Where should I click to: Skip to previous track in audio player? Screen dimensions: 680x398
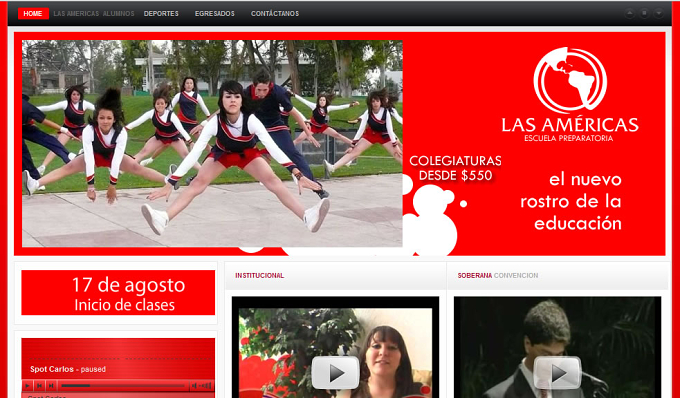(39, 385)
